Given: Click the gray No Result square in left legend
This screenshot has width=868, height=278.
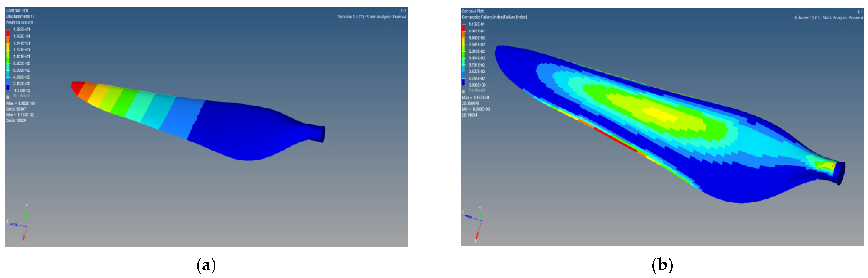Looking at the screenshot, I should [8, 97].
